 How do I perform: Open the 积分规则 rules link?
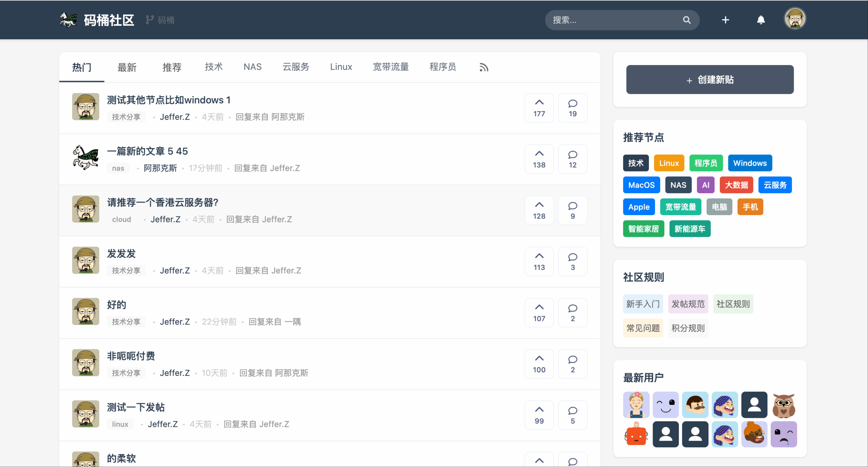688,328
